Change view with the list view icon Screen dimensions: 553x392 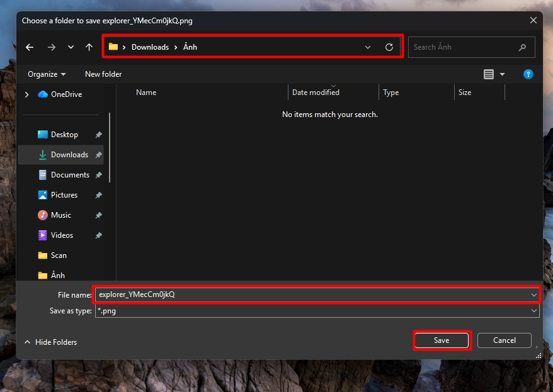click(489, 74)
